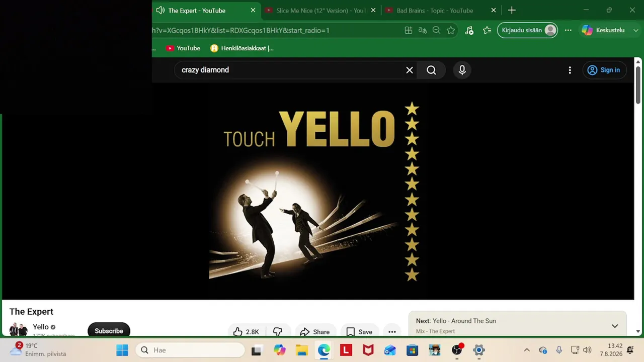
Task: Like the video with thumbs up
Action: coord(246,332)
